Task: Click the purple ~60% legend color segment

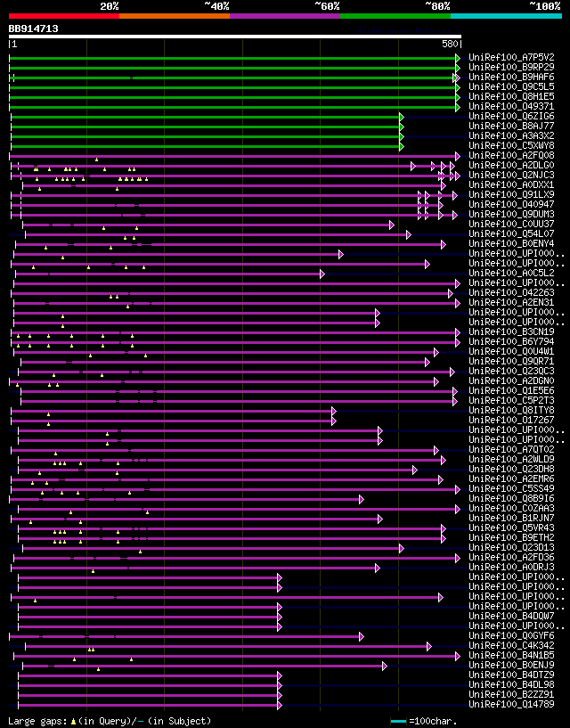Action: (285, 16)
